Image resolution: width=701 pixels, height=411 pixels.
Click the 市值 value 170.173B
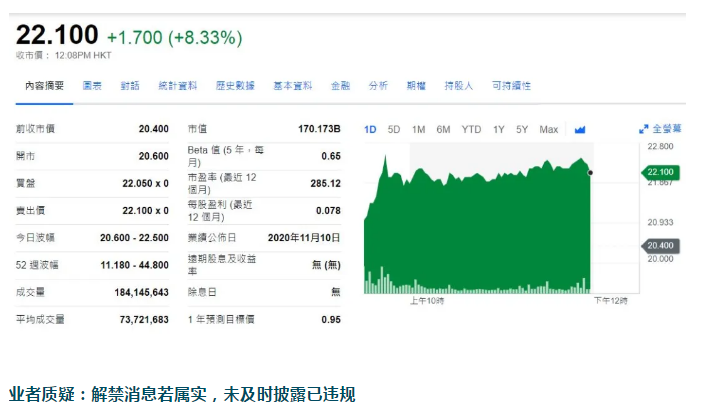319,129
